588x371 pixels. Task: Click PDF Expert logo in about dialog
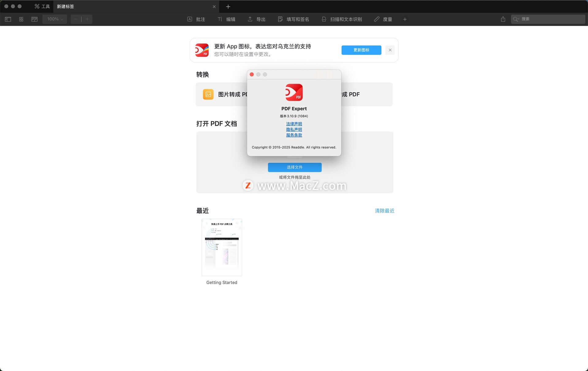pos(294,92)
